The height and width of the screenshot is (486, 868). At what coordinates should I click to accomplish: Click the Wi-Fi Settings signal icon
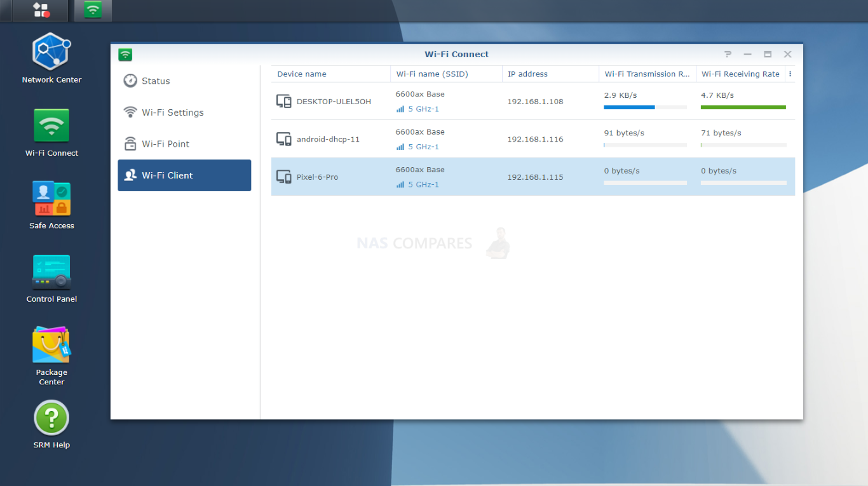tap(130, 112)
